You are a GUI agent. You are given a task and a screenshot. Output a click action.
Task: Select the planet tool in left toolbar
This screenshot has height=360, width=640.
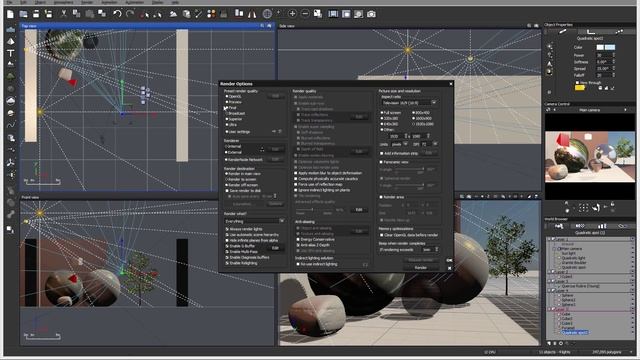point(11,113)
